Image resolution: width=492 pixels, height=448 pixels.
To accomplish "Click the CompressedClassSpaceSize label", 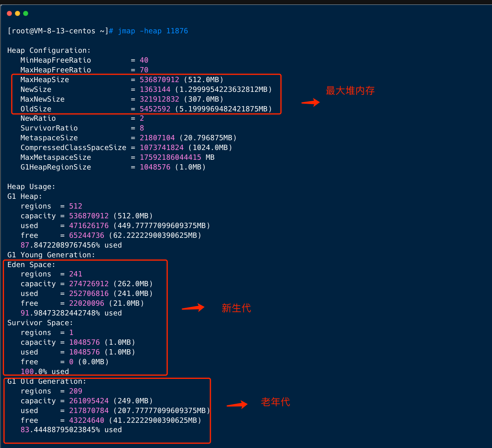I will pos(73,148).
